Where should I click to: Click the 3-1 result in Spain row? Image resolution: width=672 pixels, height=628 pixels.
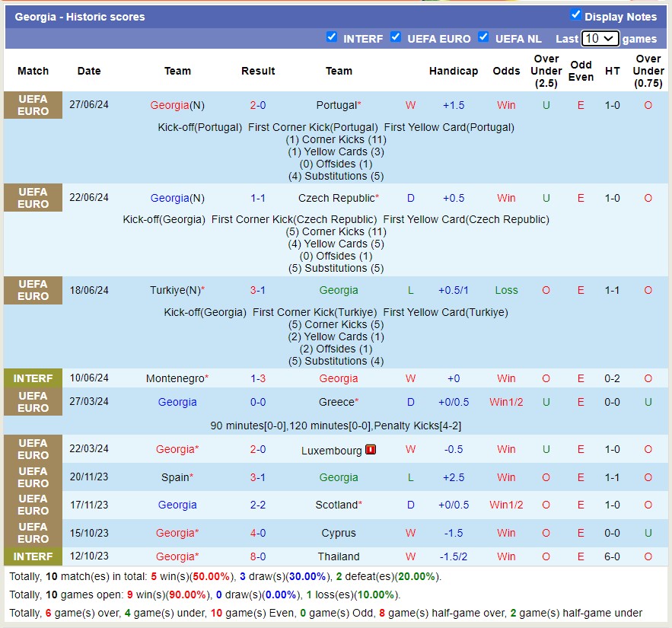[x=258, y=477]
